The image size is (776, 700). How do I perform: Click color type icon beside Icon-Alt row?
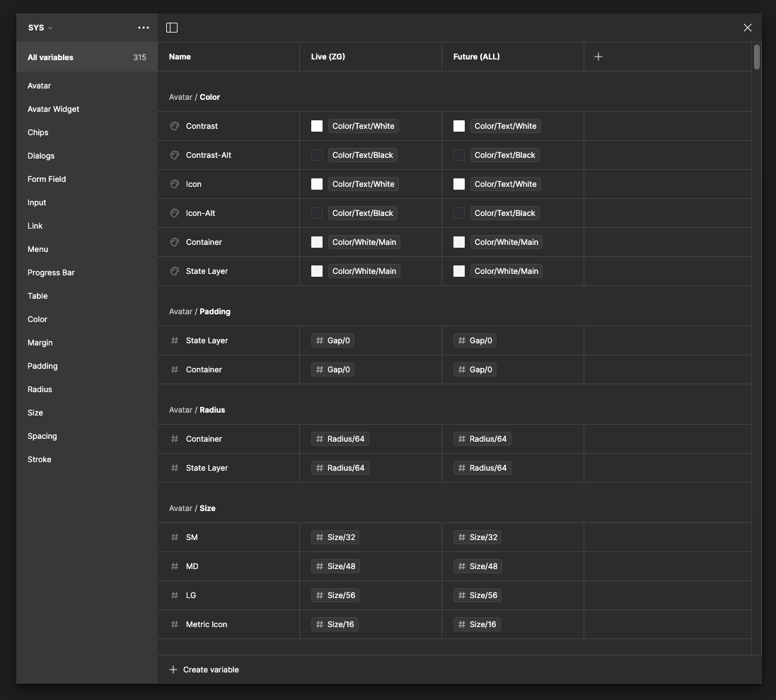175,213
